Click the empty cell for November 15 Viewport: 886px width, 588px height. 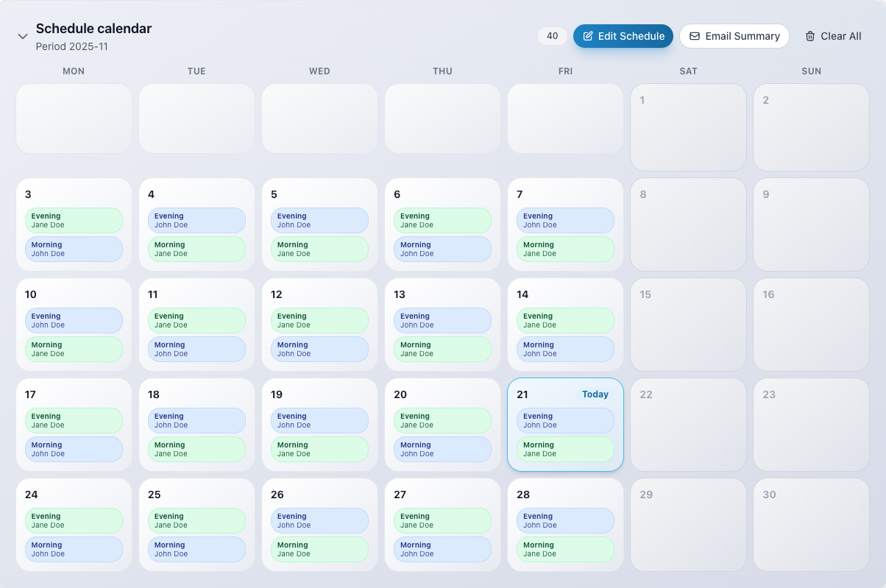coord(688,325)
